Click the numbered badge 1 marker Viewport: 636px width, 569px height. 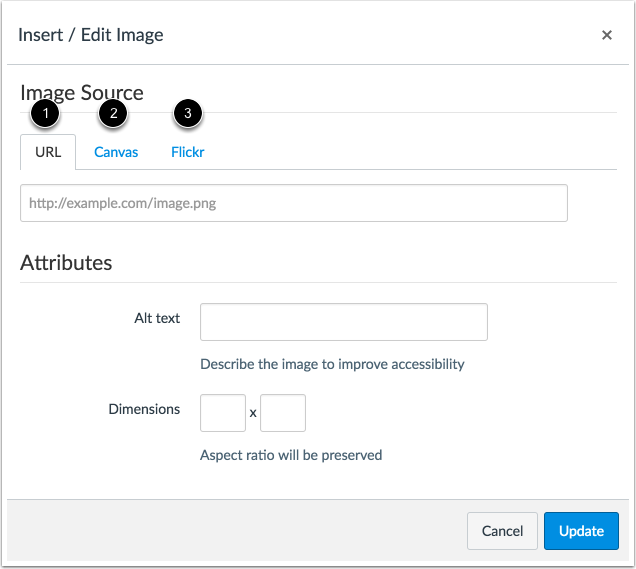45,113
